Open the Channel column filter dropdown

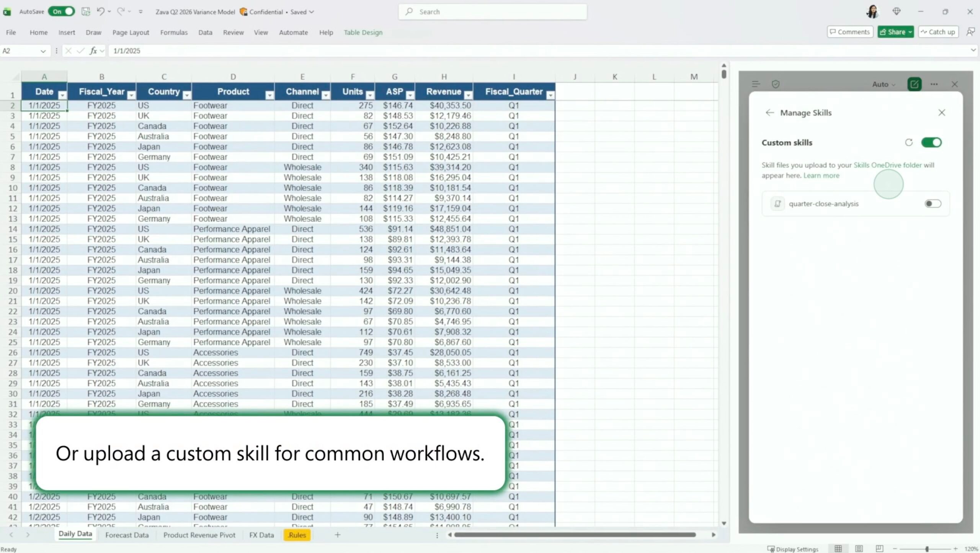[325, 95]
